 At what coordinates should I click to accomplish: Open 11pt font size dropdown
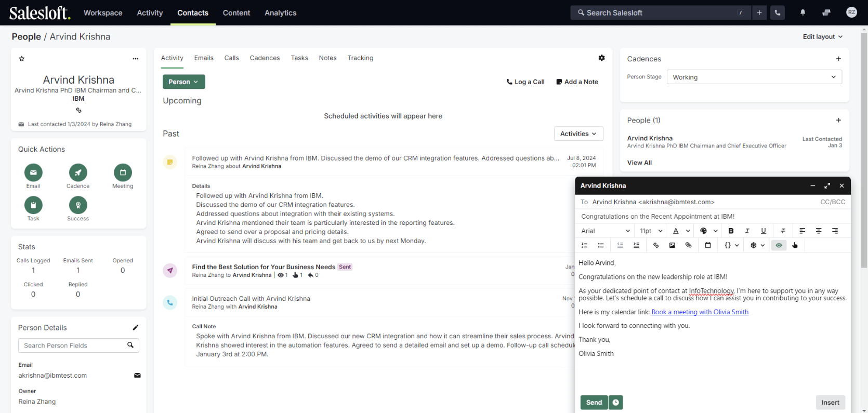651,231
